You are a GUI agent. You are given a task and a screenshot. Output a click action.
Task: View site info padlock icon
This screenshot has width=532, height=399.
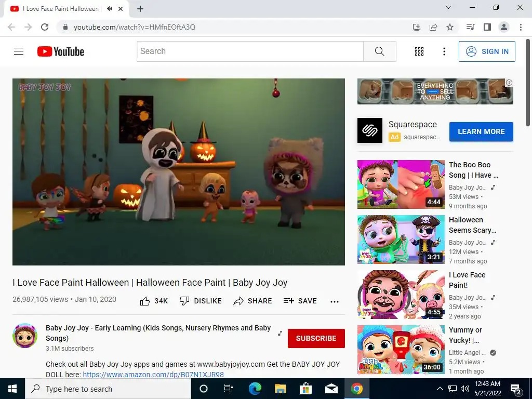coord(65,27)
